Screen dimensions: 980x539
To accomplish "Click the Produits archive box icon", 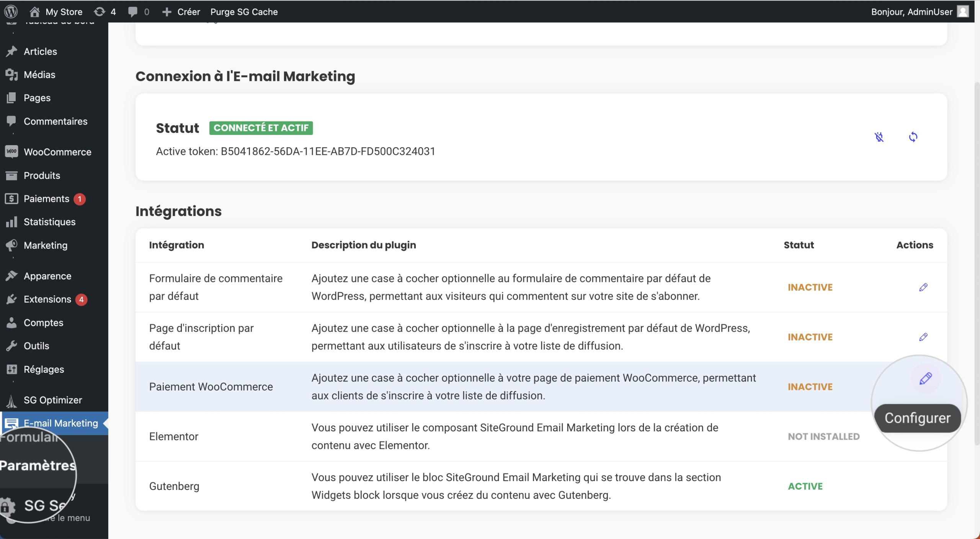I will [x=11, y=175].
